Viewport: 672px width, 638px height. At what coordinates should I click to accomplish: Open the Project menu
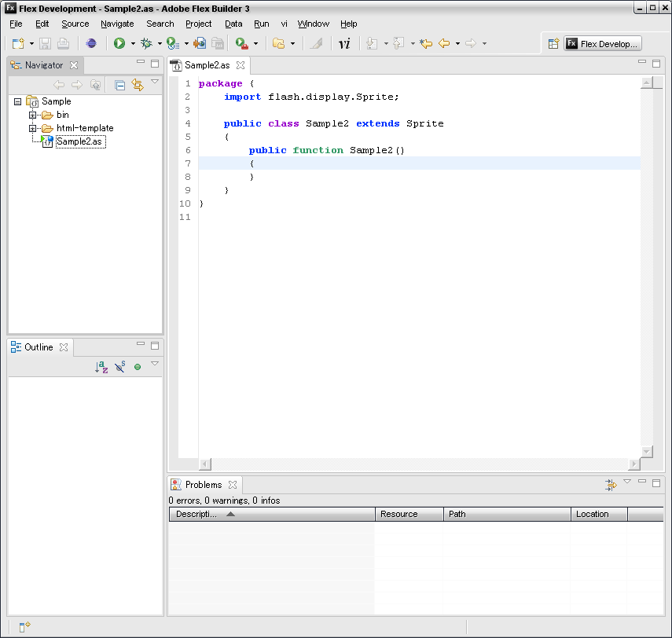tap(198, 24)
